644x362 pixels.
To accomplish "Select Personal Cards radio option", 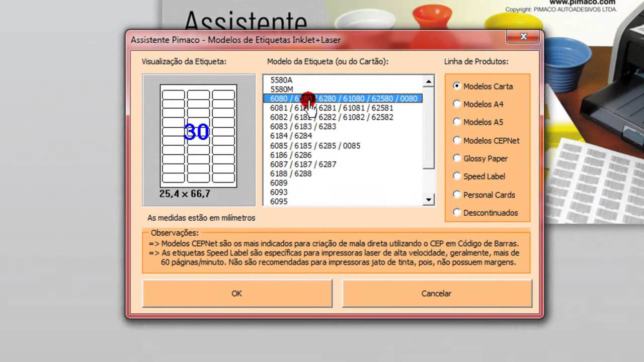I will (484, 195).
